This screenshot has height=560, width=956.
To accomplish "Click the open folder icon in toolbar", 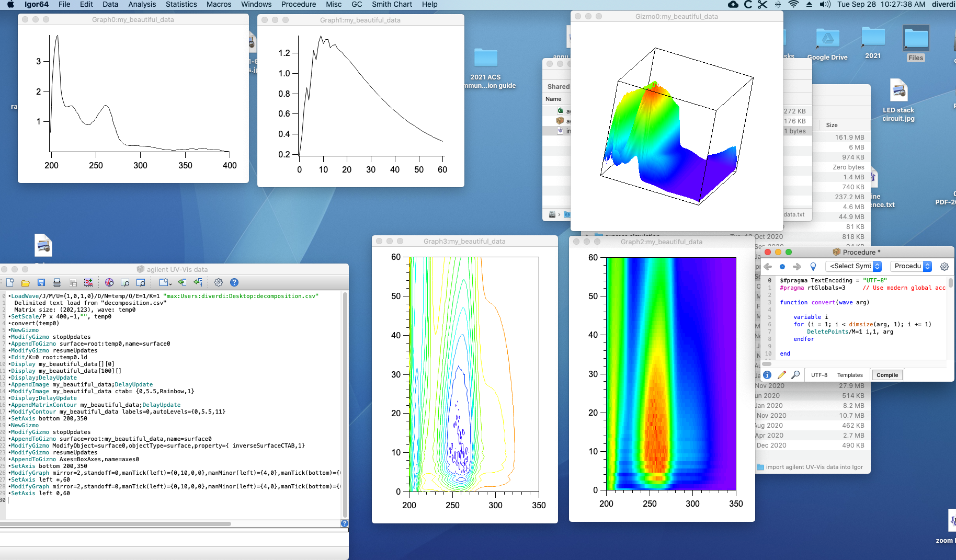I will (x=25, y=282).
